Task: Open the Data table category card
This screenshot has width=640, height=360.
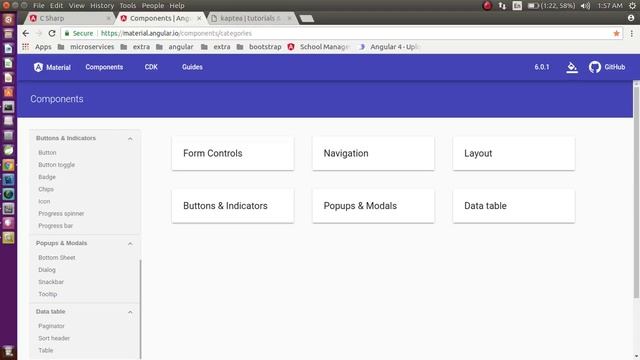Action: coord(513,206)
